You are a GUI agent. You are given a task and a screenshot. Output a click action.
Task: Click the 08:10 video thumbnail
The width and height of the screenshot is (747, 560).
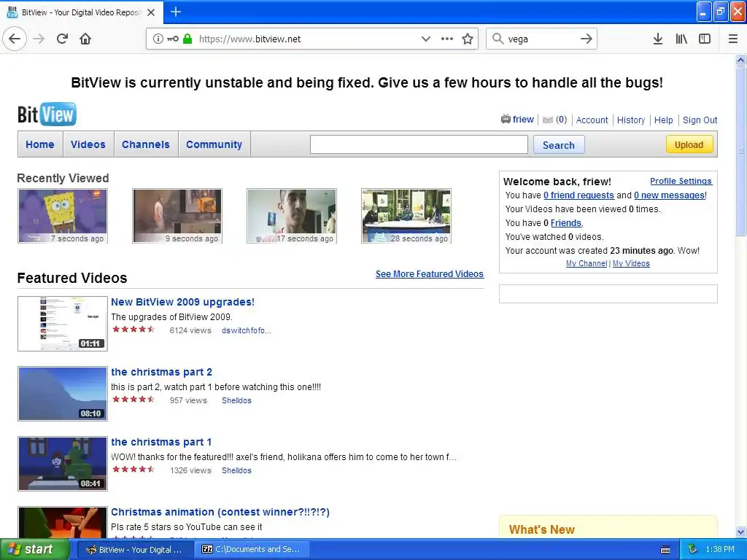point(63,394)
